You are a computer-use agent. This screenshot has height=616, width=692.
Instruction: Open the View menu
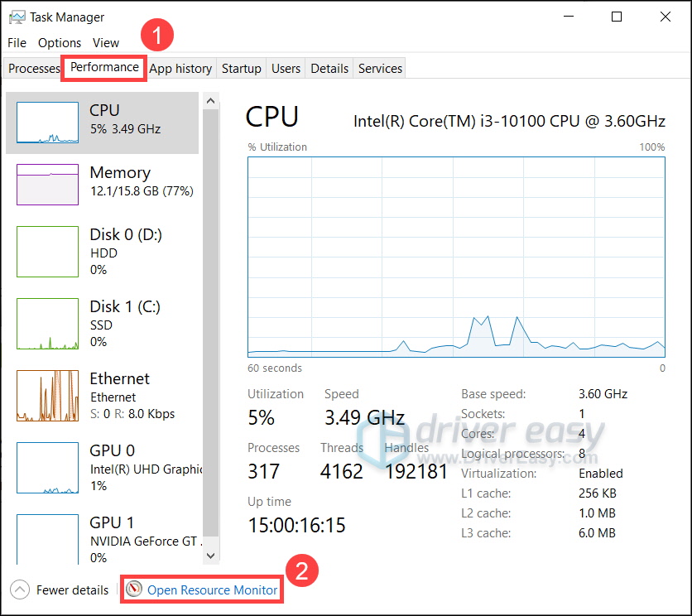pos(106,42)
